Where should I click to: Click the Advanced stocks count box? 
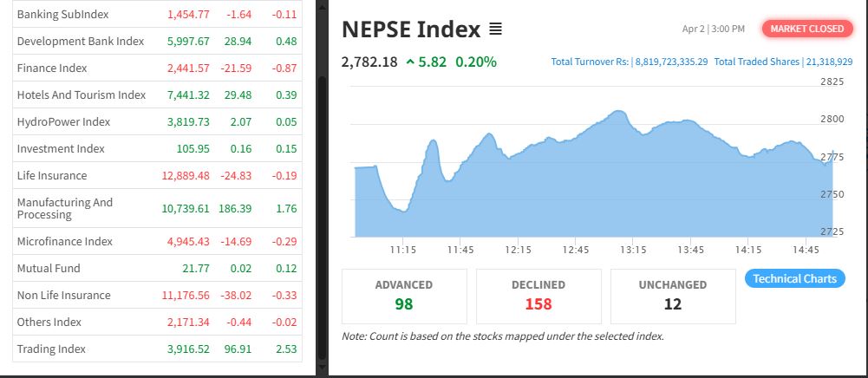(x=404, y=295)
